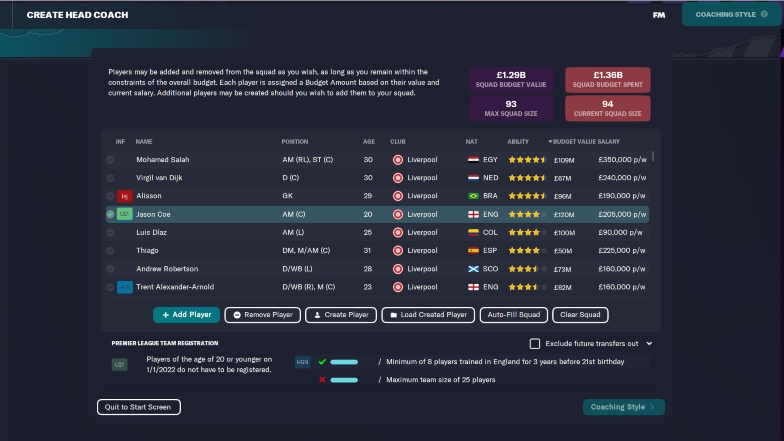Deselect the checked circle for Jason Coe
This screenshot has width=784, height=441.
pyautogui.click(x=110, y=214)
